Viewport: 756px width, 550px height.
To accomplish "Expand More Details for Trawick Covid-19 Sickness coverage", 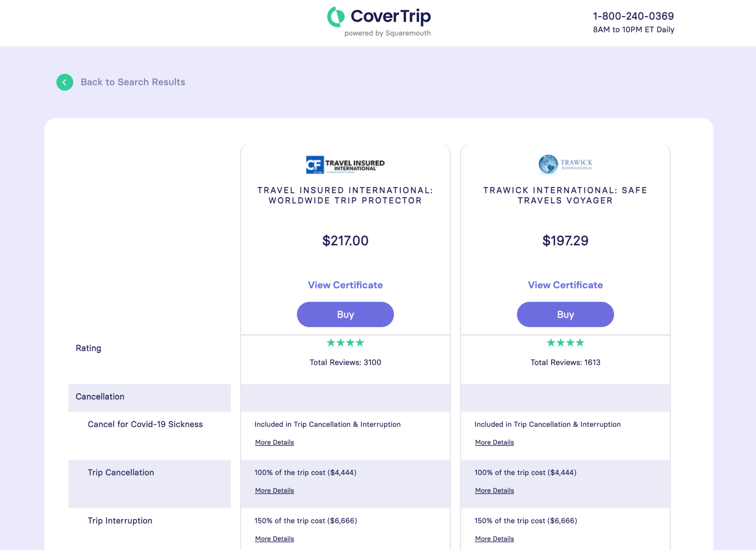I will (x=494, y=442).
